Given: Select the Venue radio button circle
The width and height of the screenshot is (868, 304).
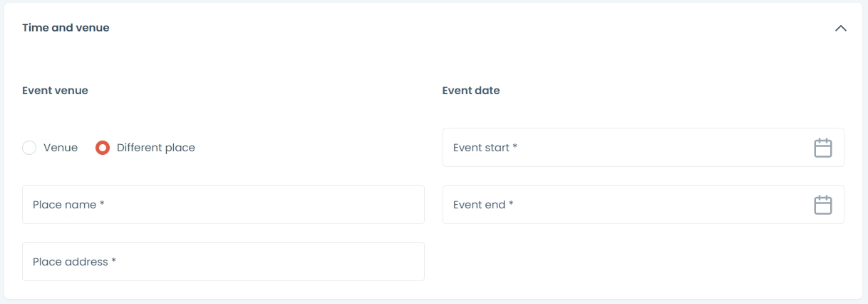Looking at the screenshot, I should click(x=29, y=148).
